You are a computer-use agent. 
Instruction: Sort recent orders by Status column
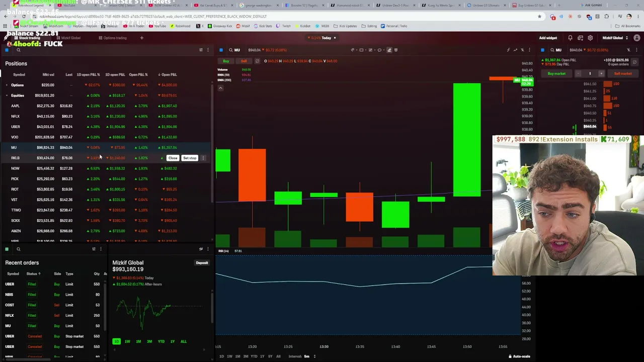pyautogui.click(x=33, y=274)
